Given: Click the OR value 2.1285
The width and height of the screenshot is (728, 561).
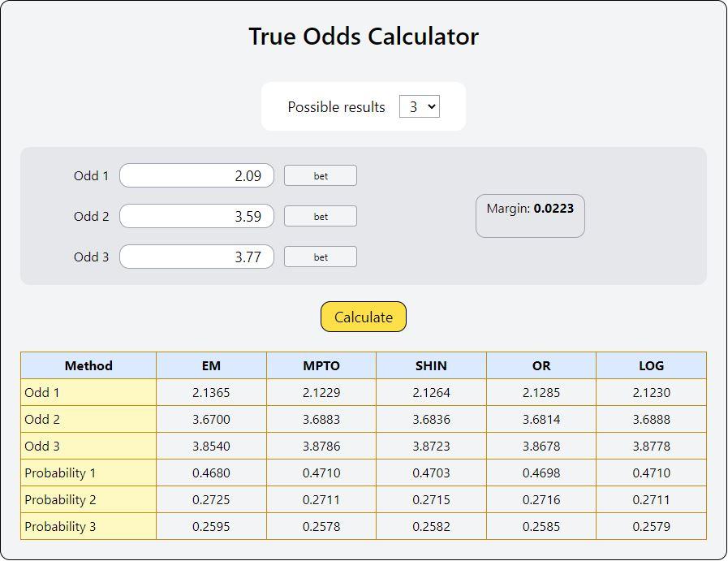Looking at the screenshot, I should [541, 392].
